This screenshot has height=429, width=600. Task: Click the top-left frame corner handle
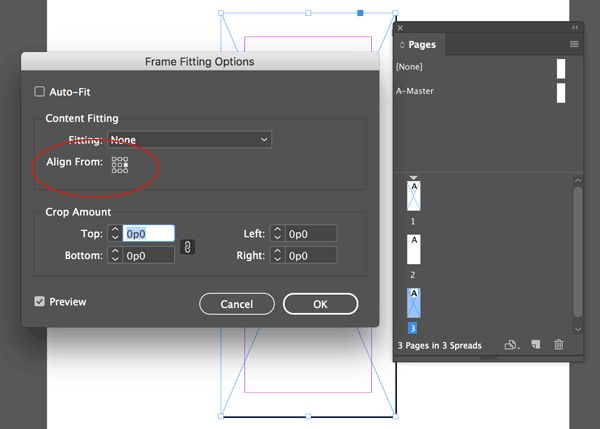[221, 13]
